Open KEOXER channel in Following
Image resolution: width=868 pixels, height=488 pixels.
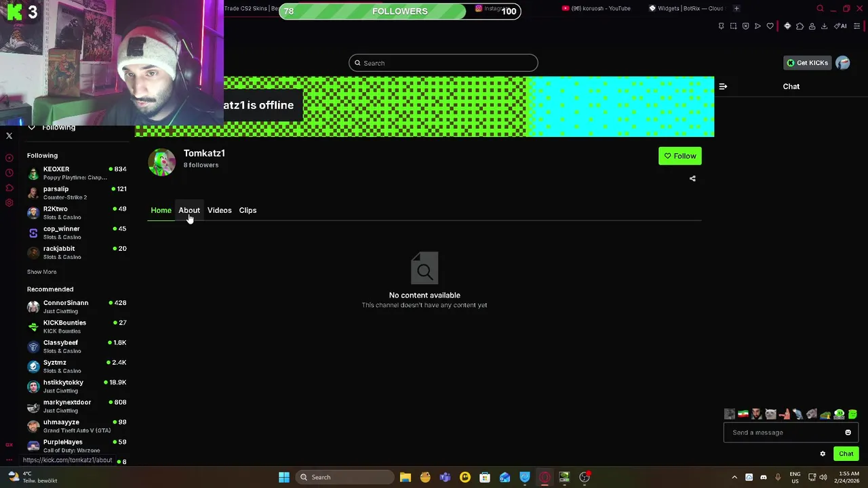click(77, 173)
